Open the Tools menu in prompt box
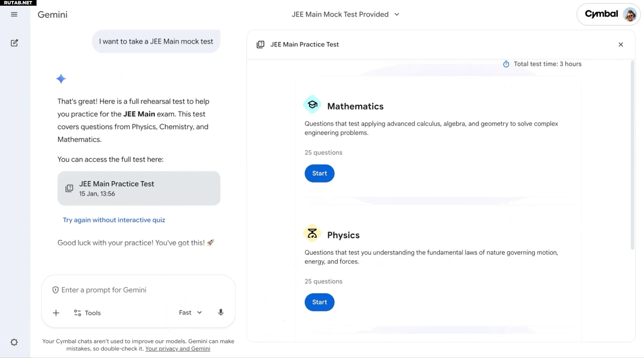 pyautogui.click(x=88, y=313)
